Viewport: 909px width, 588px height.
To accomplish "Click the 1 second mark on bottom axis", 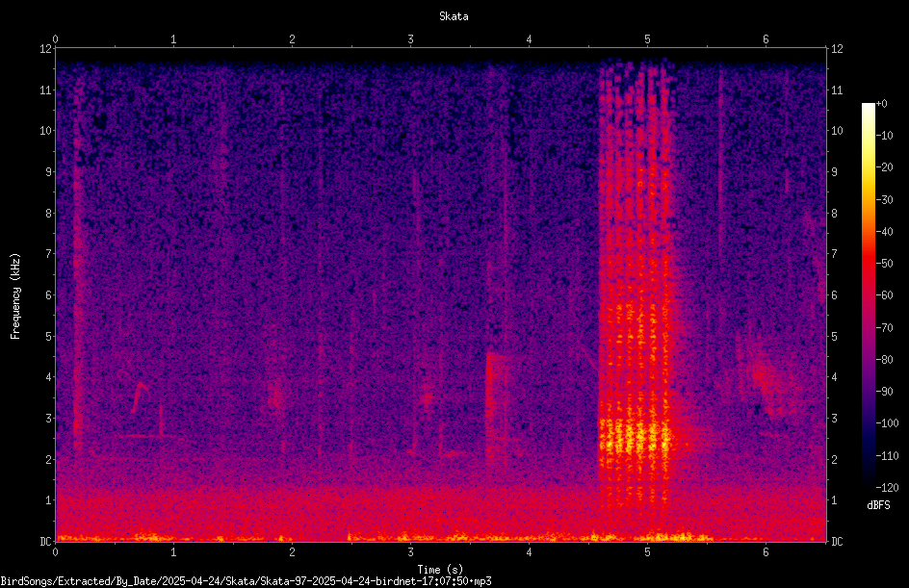I will [x=173, y=552].
